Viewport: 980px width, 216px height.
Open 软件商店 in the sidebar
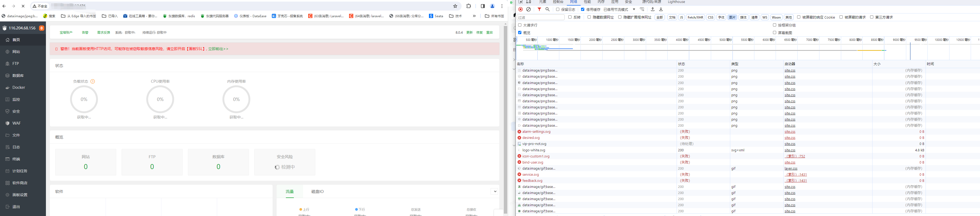(23, 183)
